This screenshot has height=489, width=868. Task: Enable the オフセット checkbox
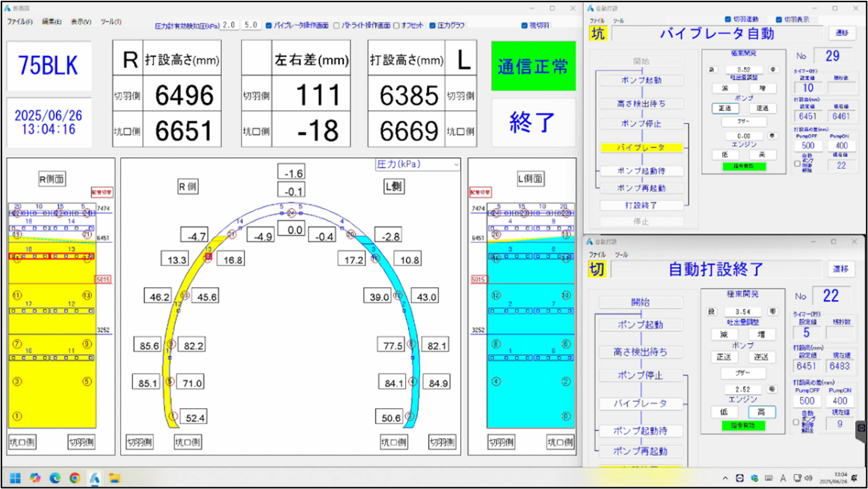[397, 25]
